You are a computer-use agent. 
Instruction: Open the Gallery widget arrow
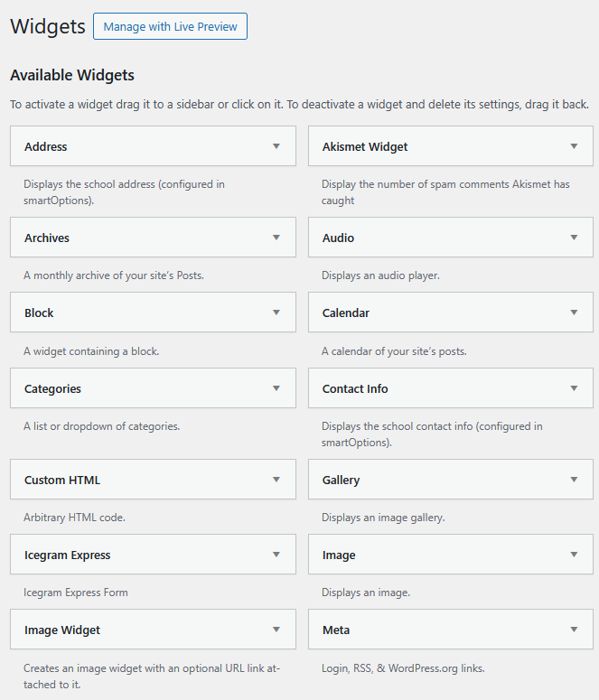pyautogui.click(x=574, y=480)
